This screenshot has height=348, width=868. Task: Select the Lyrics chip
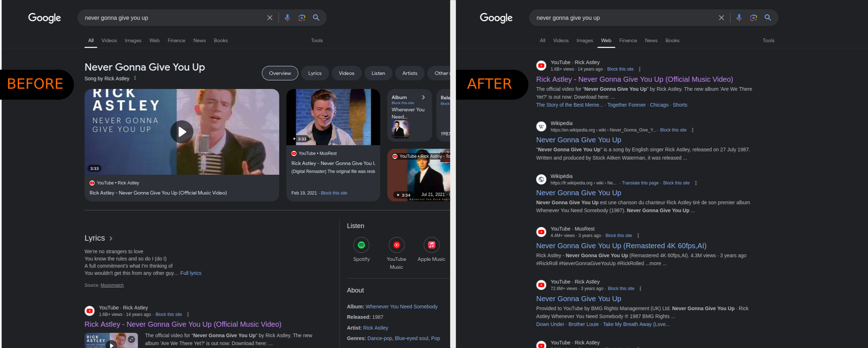(315, 73)
